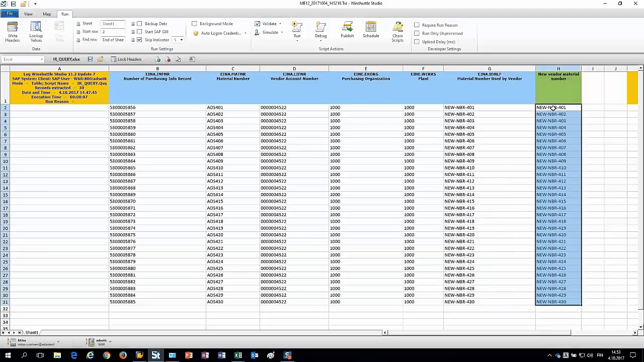Click the delete row icon in data toolbar
Screen dimensions: 644x362
point(168,59)
